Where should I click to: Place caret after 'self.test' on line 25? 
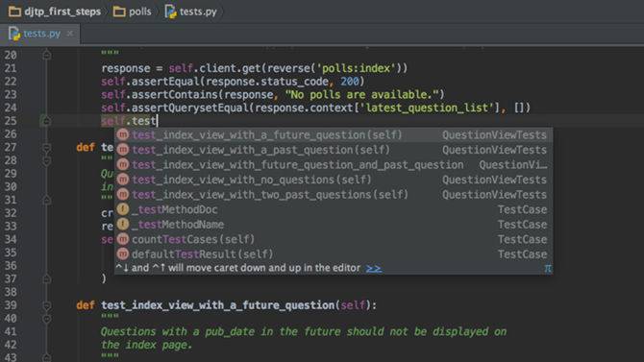click(158, 121)
